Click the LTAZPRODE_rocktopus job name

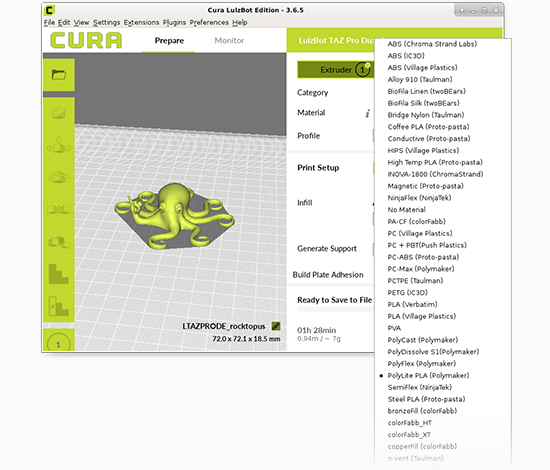(x=224, y=326)
